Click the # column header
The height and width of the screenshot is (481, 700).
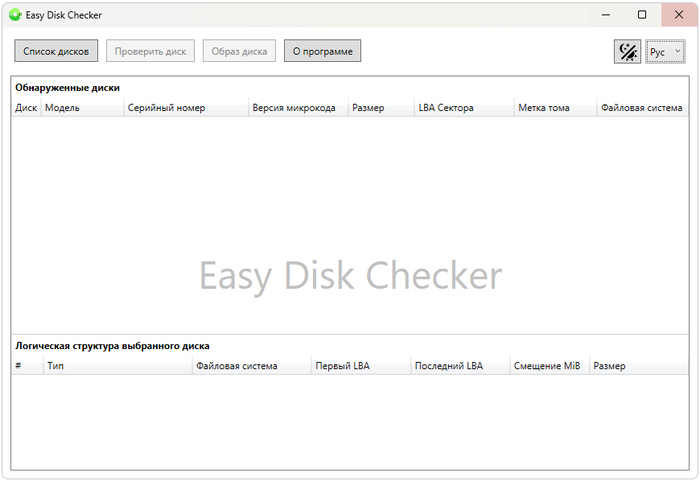coord(27,366)
